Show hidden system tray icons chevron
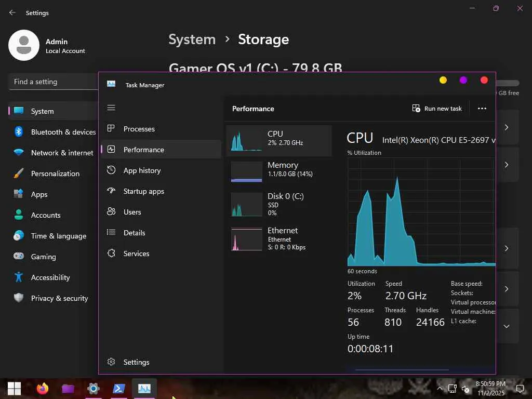Viewport: 532px width, 399px height. pyautogui.click(x=440, y=389)
